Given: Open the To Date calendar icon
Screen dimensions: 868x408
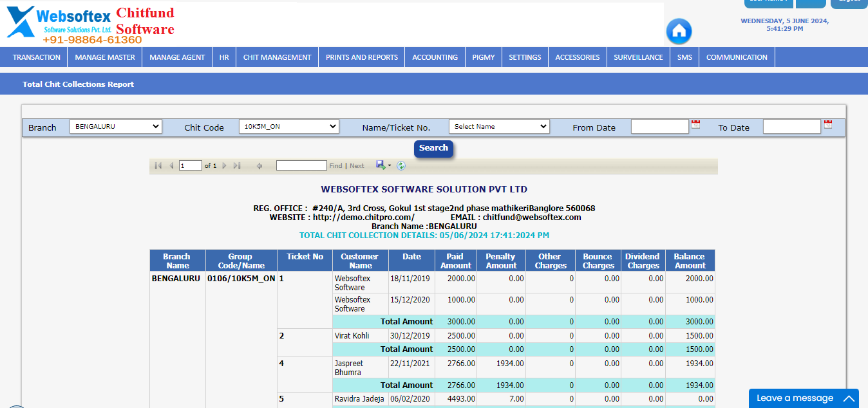Looking at the screenshot, I should (827, 125).
